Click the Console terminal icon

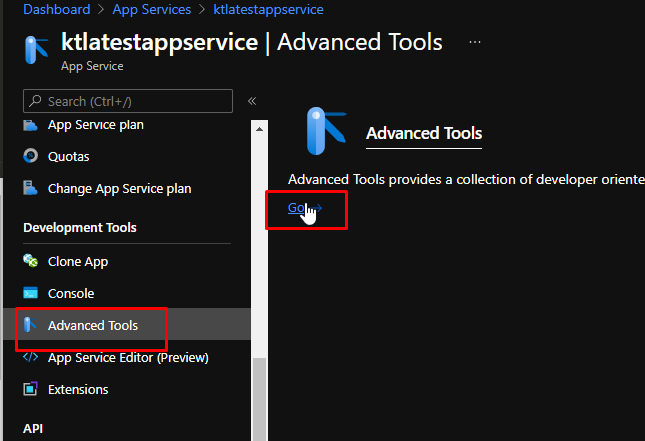pyautogui.click(x=30, y=293)
